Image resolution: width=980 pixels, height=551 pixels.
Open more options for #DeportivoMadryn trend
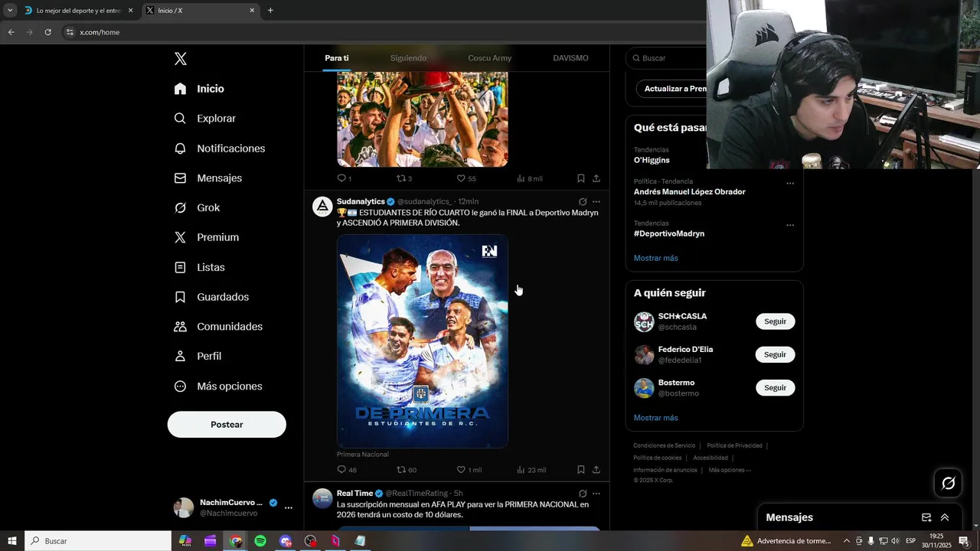tap(790, 225)
